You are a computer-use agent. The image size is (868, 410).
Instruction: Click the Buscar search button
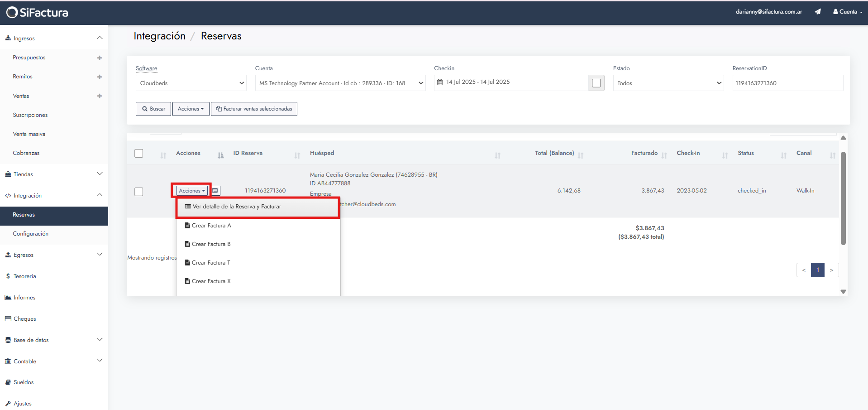click(x=153, y=109)
